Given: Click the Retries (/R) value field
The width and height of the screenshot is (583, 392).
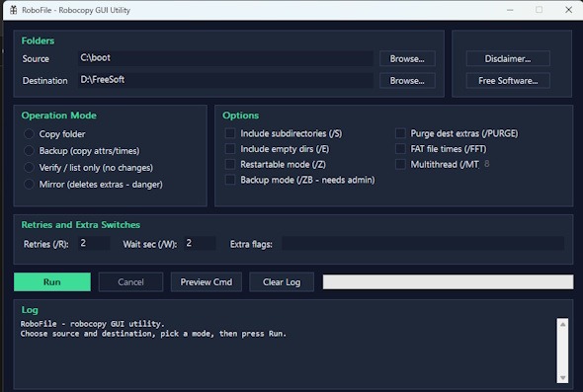Looking at the screenshot, I should [94, 243].
